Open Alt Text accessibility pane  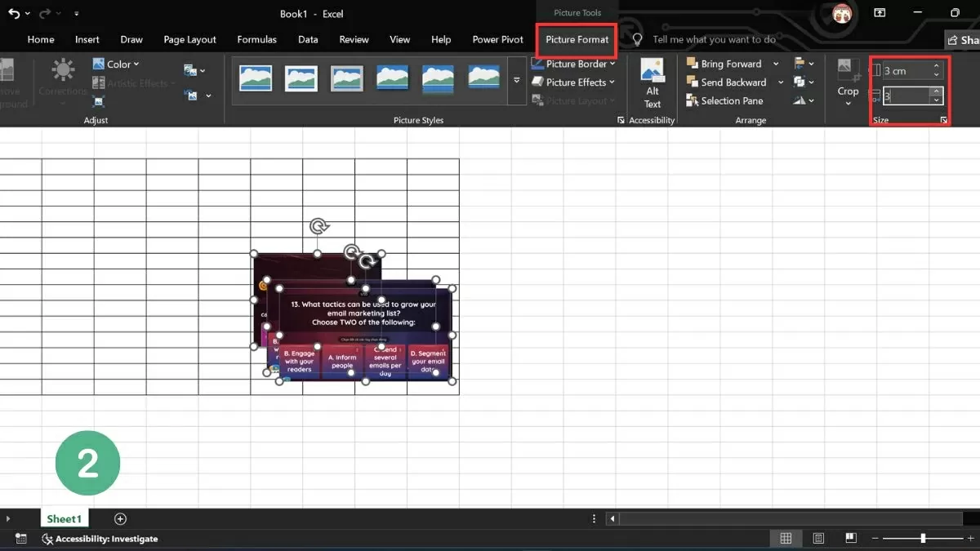point(652,82)
